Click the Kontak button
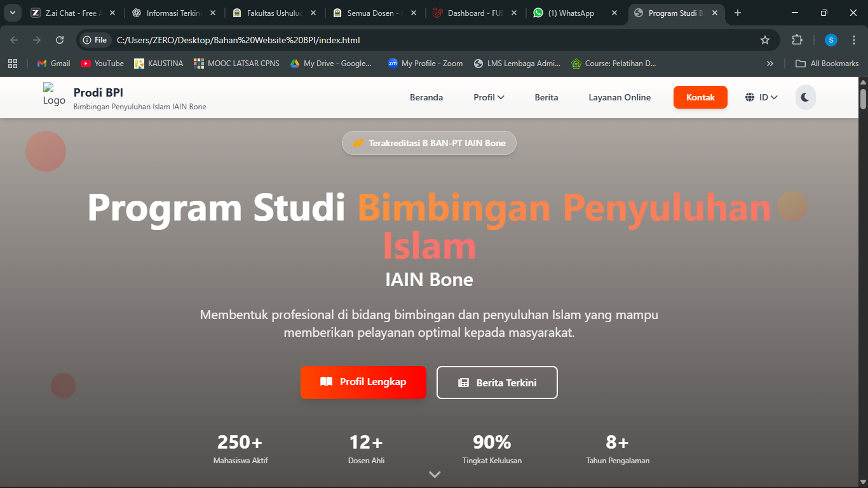This screenshot has height=488, width=868. coord(700,97)
